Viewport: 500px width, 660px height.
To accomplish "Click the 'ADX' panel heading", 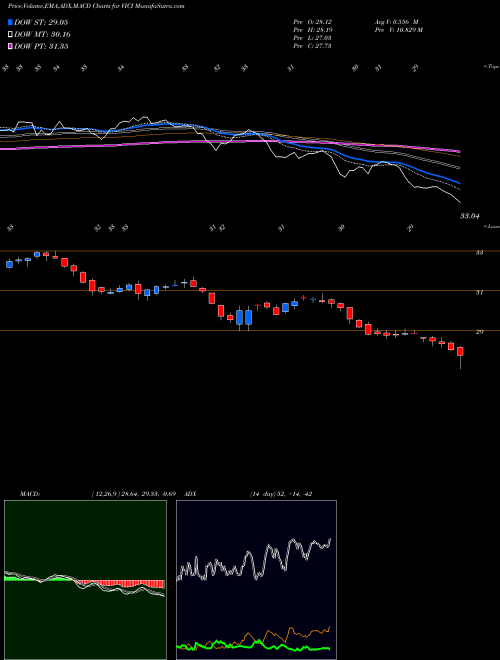I will (191, 494).
